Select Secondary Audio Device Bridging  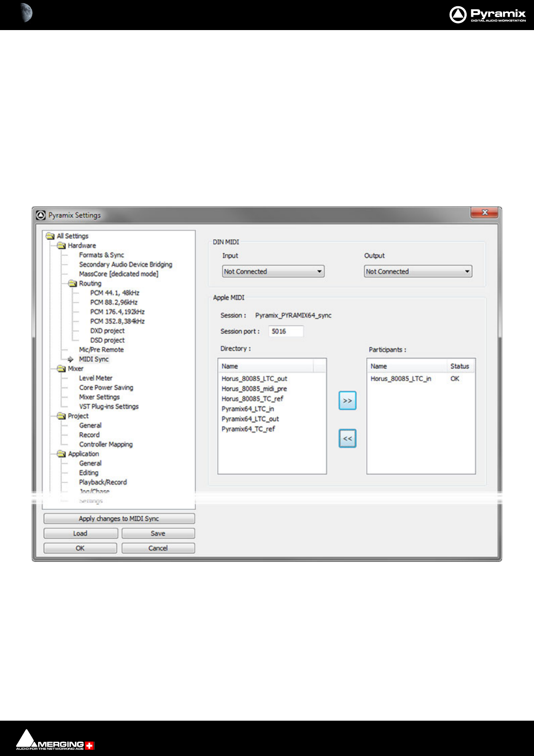tap(126, 264)
